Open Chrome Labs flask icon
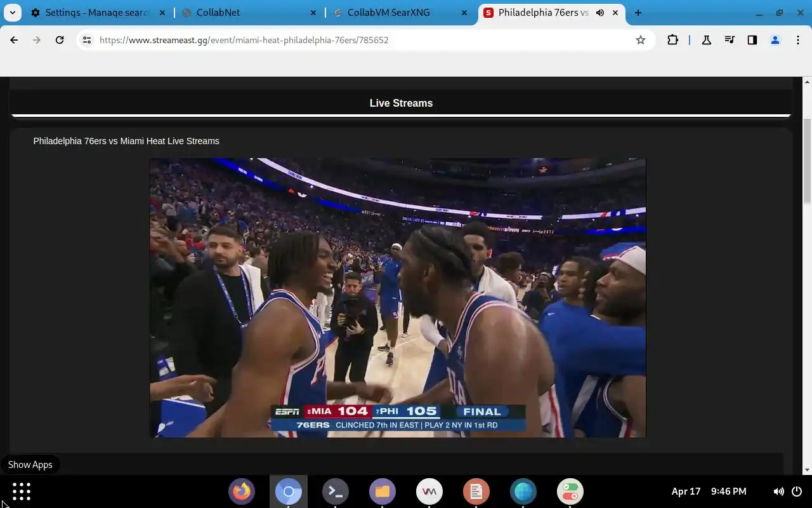812x508 pixels. pos(706,40)
